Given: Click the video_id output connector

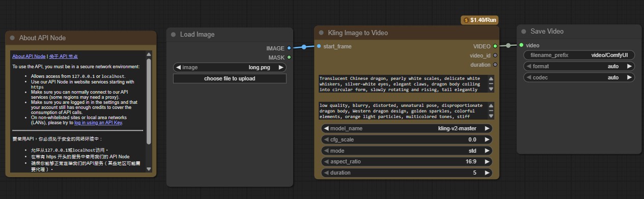Looking at the screenshot, I should point(495,55).
